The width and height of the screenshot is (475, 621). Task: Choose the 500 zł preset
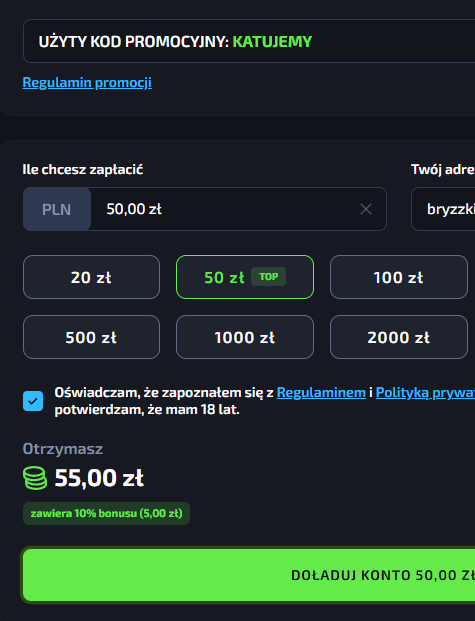tap(92, 337)
